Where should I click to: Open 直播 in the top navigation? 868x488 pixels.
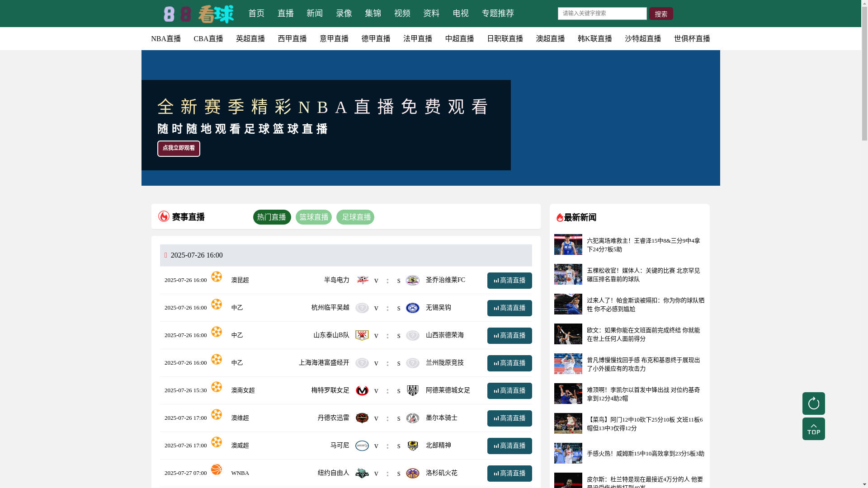[x=285, y=14]
